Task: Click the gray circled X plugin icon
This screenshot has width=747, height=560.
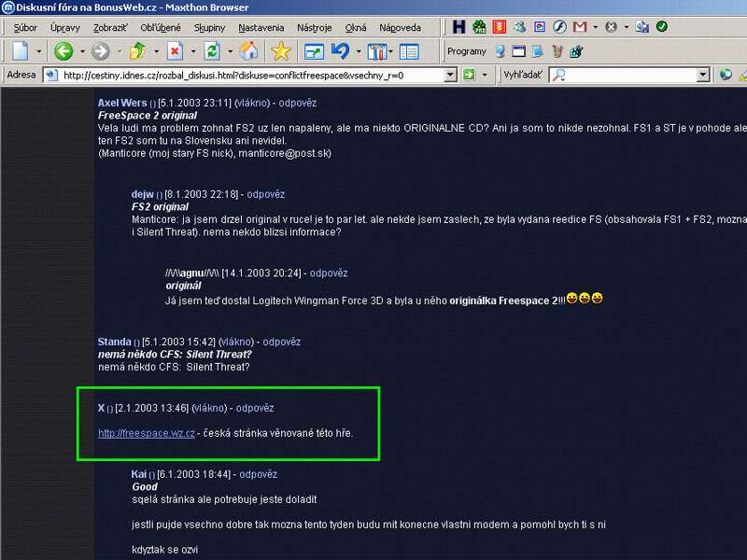Action: 612,27
